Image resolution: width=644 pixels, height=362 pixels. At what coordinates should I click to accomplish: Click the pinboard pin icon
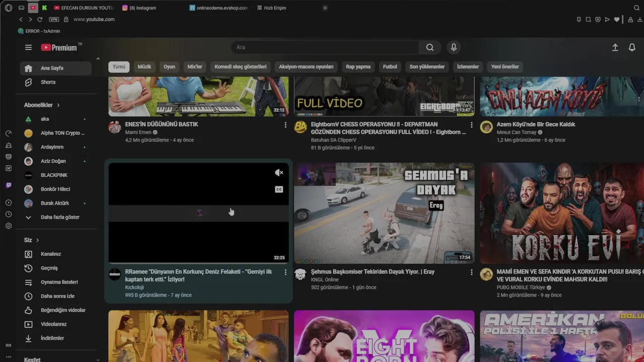pyautogui.click(x=579, y=19)
